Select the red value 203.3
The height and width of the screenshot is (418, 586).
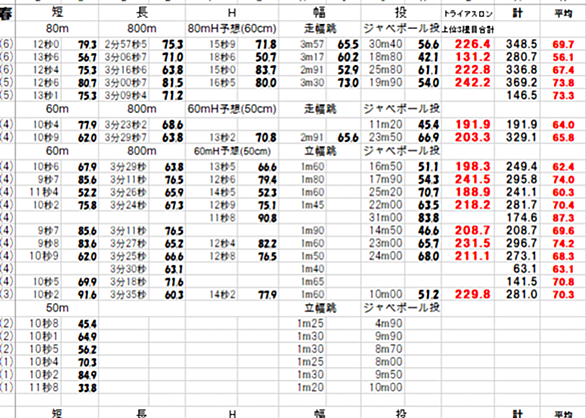(472, 137)
